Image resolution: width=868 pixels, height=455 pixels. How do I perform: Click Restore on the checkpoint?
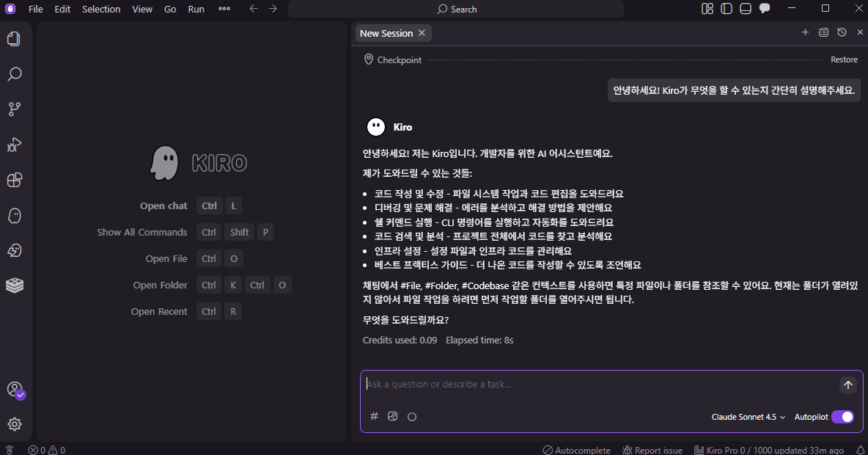click(844, 59)
